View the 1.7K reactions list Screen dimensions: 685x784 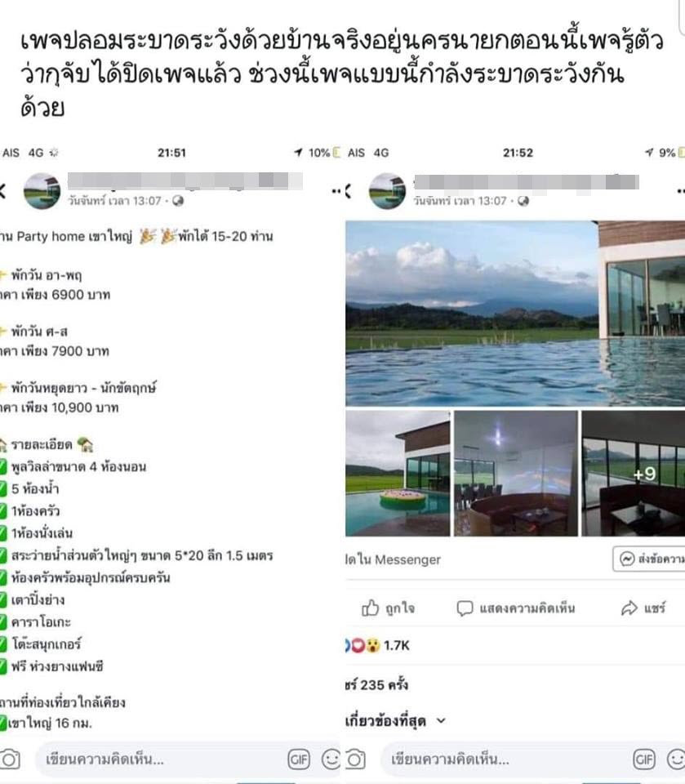377,645
